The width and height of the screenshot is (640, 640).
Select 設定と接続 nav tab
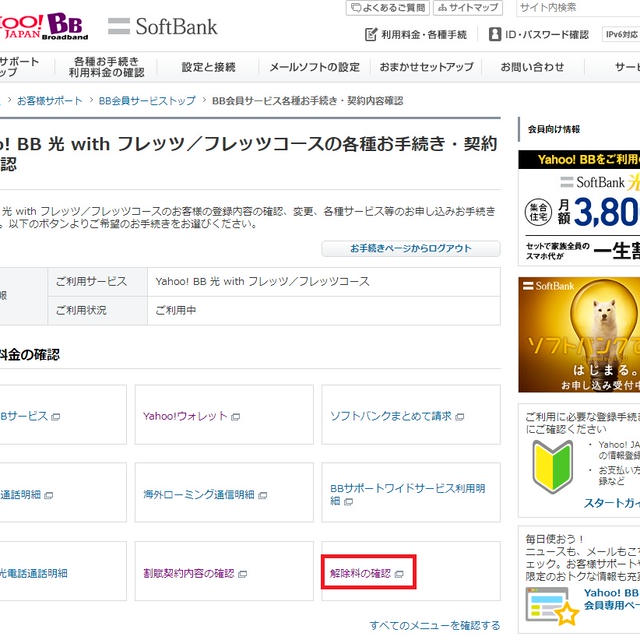pos(208,67)
